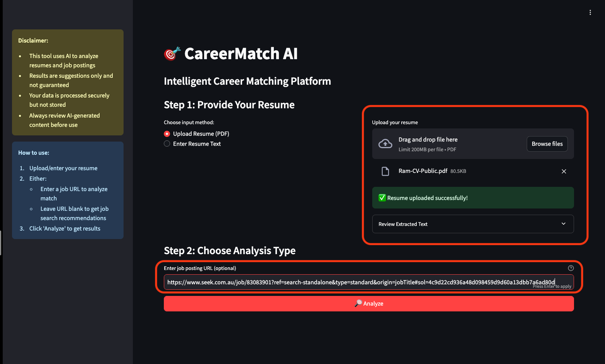Expand the Review Extracted Text section

tap(473, 224)
